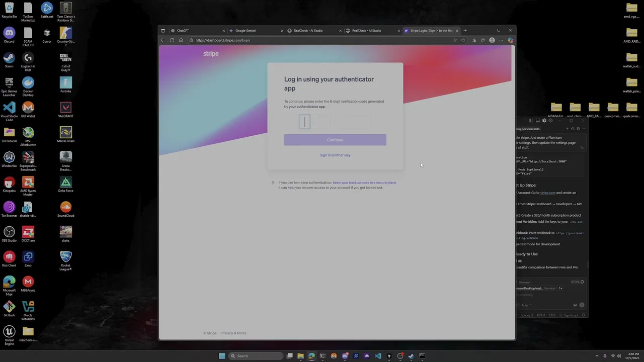This screenshot has height=362, width=644.
Task: Open the stripe.com link in Cursor chat
Action: click(x=548, y=193)
